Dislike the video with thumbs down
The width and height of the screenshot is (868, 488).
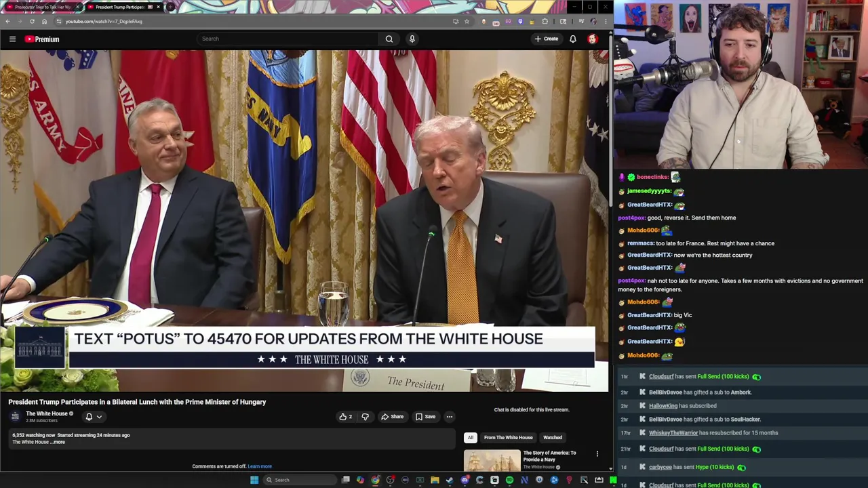coord(365,417)
